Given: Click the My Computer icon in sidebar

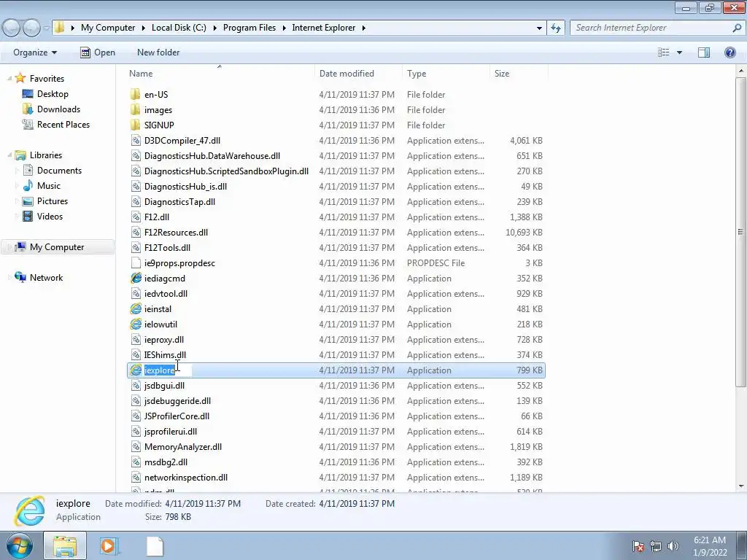Looking at the screenshot, I should 20,246.
